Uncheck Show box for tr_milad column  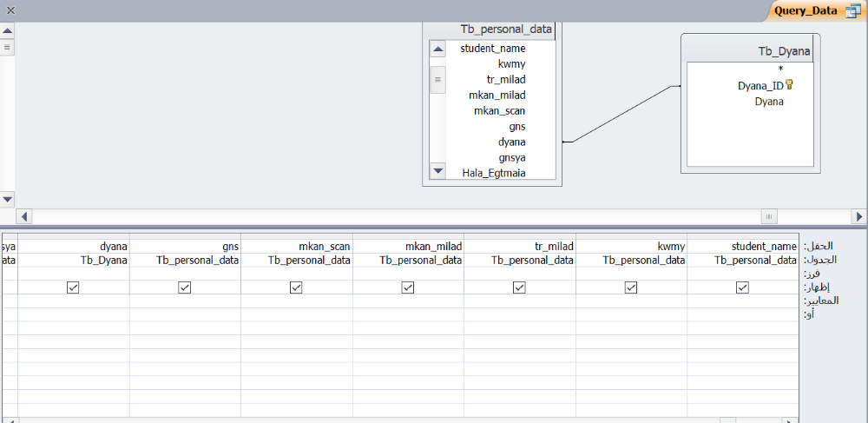click(519, 288)
